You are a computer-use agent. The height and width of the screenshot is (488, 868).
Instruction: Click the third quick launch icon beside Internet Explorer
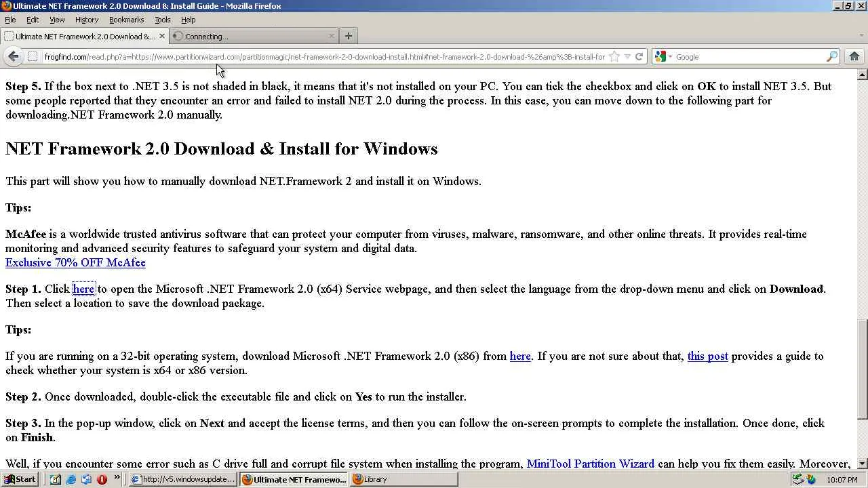[x=86, y=479]
